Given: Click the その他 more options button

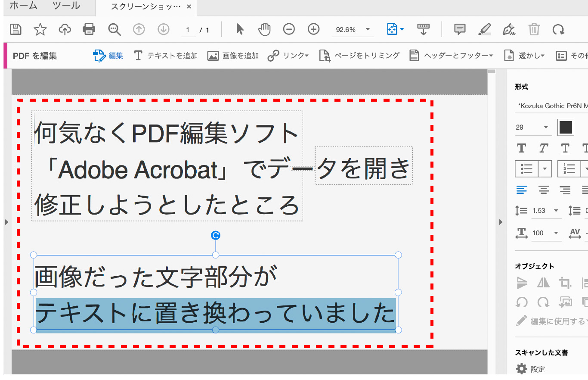Looking at the screenshot, I should coord(572,56).
